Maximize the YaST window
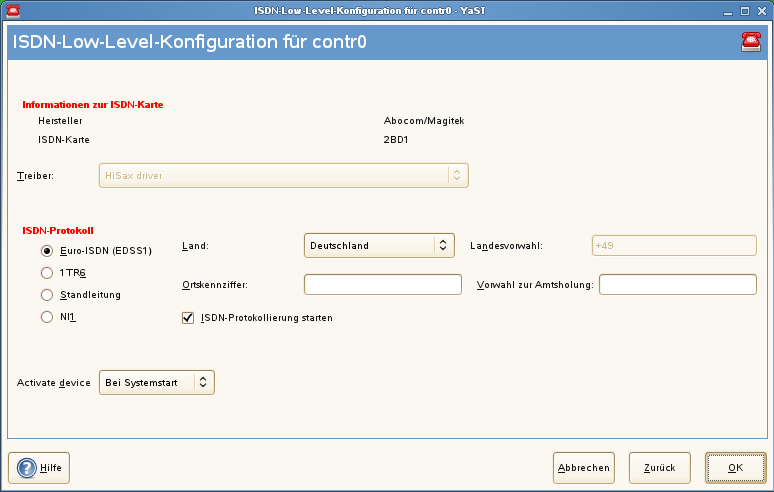Screen dimensions: 774x492 click(x=745, y=11)
